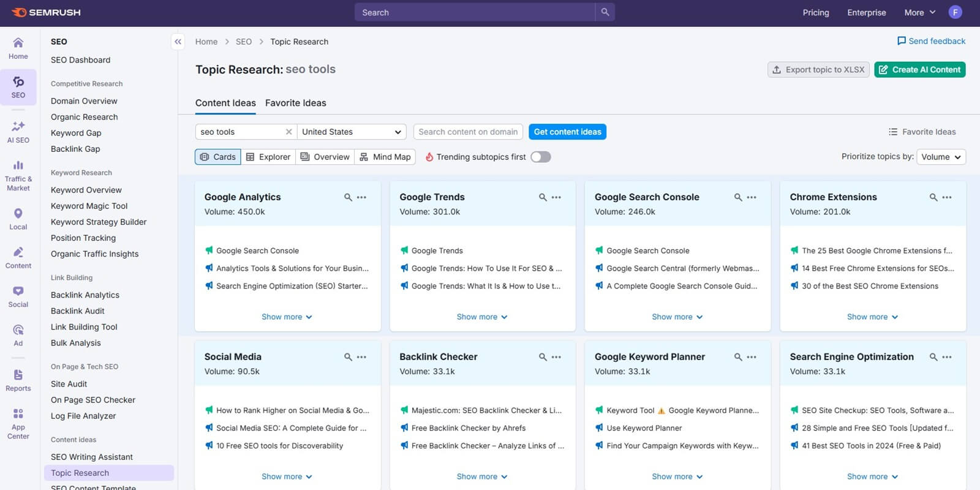980x490 pixels.
Task: Click search icon on Social Media card
Action: pyautogui.click(x=348, y=357)
